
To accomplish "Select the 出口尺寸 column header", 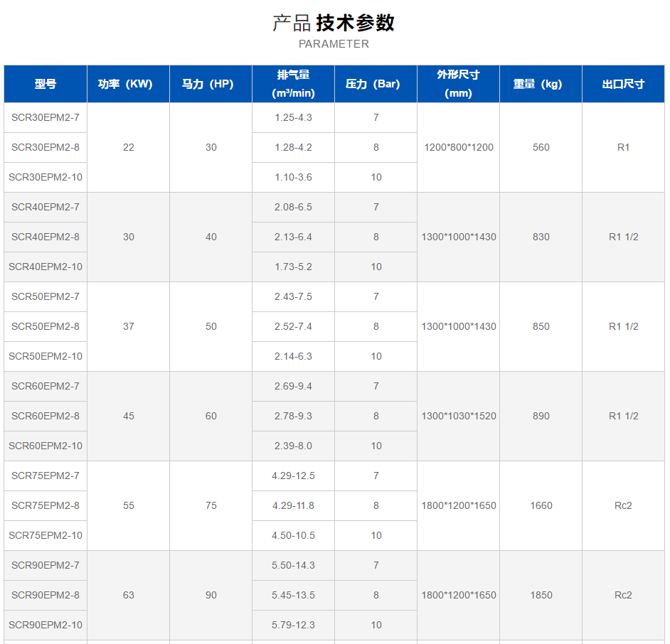I will (623, 84).
